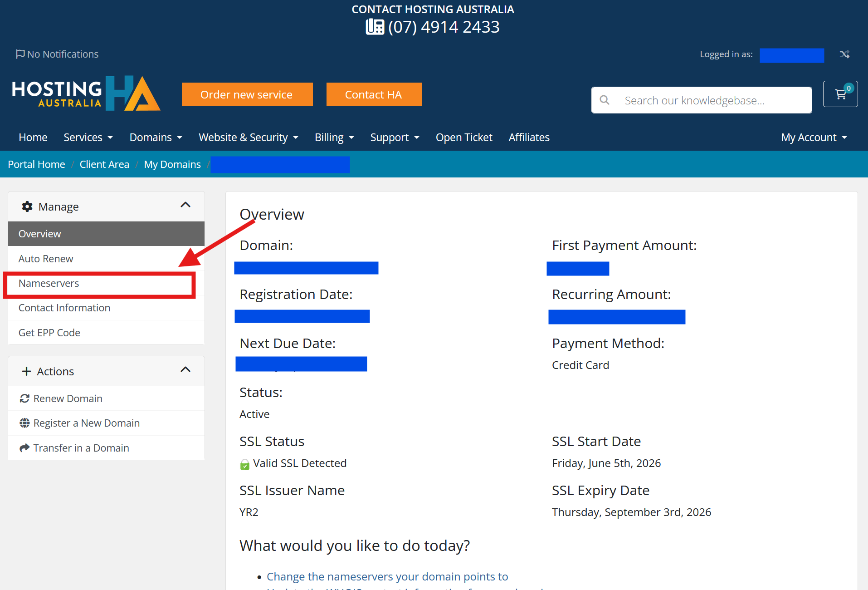Viewport: 868px width, 590px height.
Task: Click the Actions plus icon
Action: (26, 371)
